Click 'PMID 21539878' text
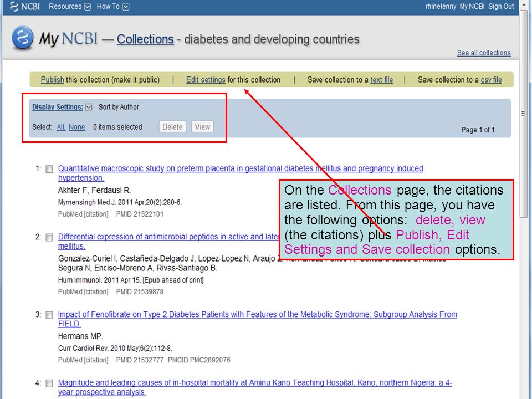The image size is (532, 399). click(x=140, y=292)
